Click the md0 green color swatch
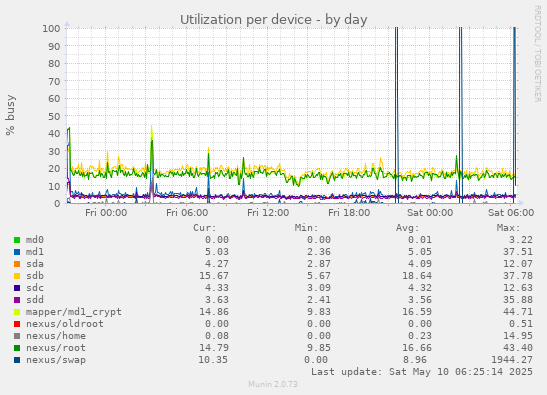The height and width of the screenshot is (395, 547). tap(17, 240)
